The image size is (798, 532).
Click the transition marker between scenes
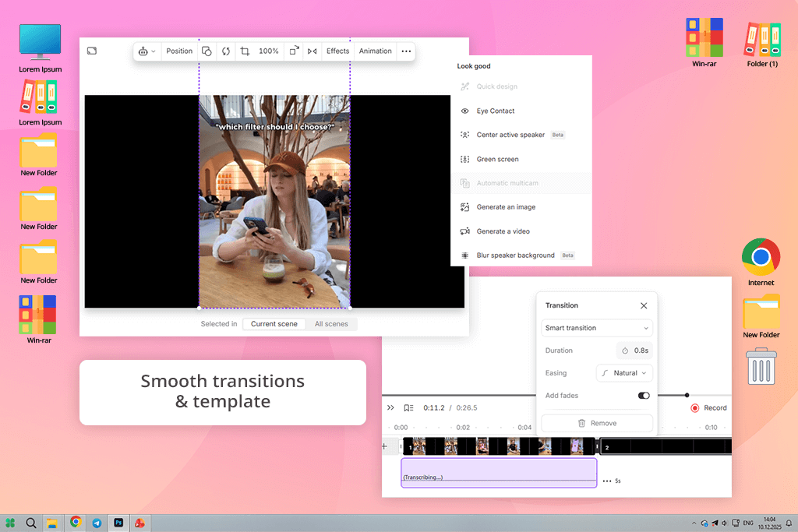(x=598, y=446)
